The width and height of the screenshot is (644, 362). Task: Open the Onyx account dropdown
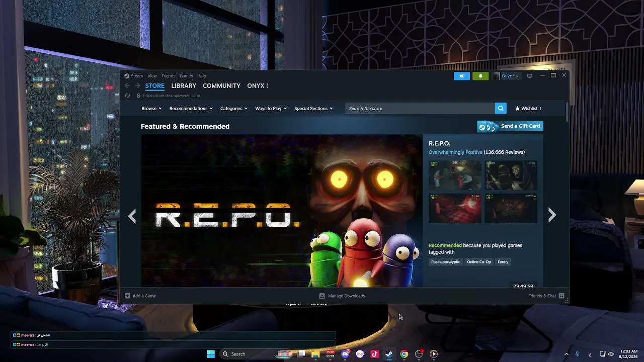(510, 76)
